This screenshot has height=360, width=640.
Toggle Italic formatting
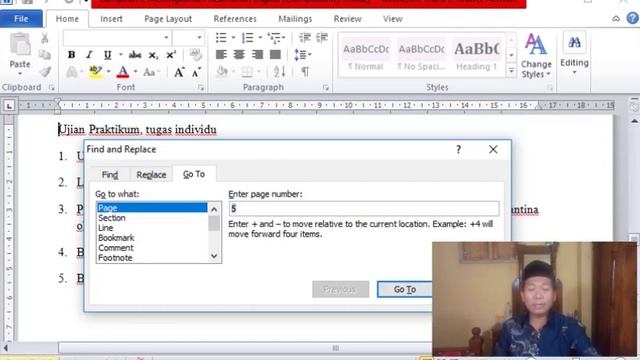pos(89,55)
